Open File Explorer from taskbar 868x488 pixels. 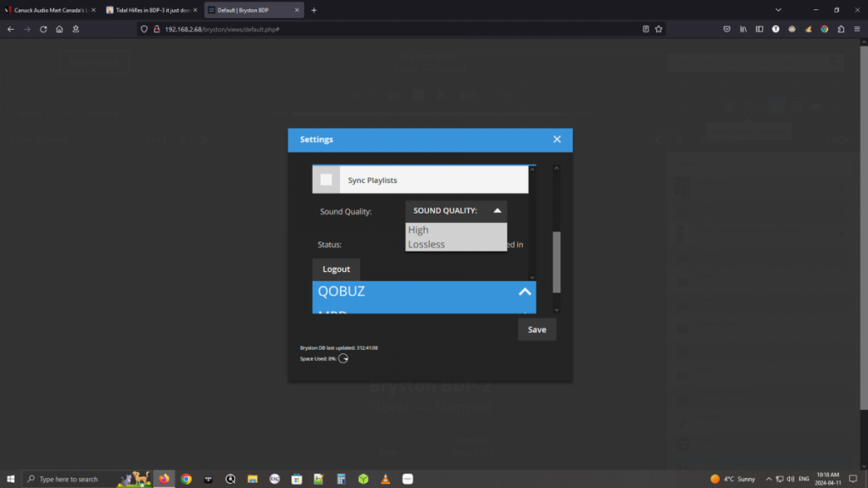click(x=253, y=480)
